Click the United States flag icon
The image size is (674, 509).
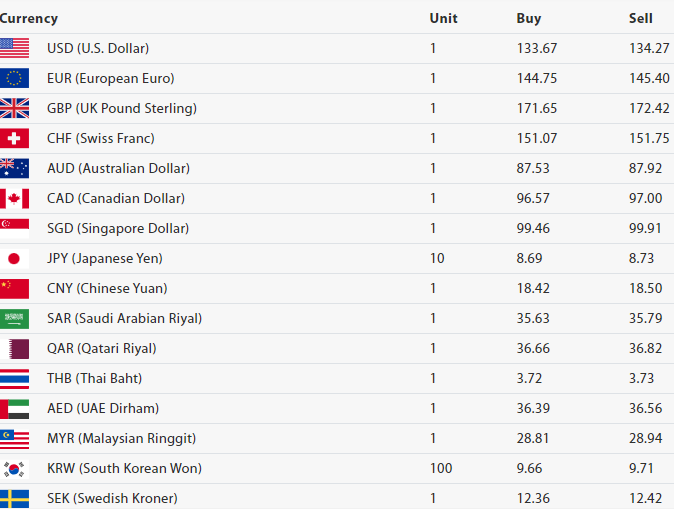pyautogui.click(x=14, y=48)
